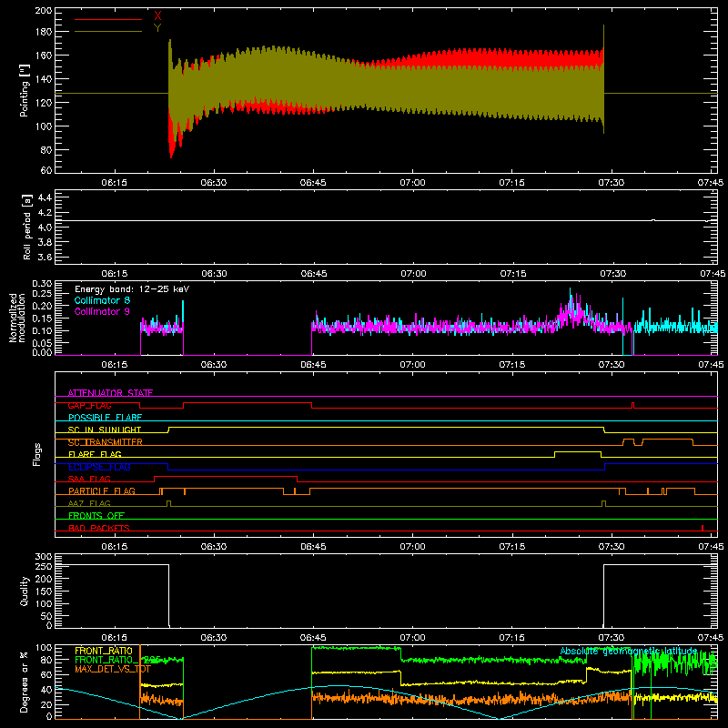Image resolution: width=728 pixels, height=728 pixels.
Task: Select the FRONTS_OFF flag label
Action: click(x=96, y=515)
